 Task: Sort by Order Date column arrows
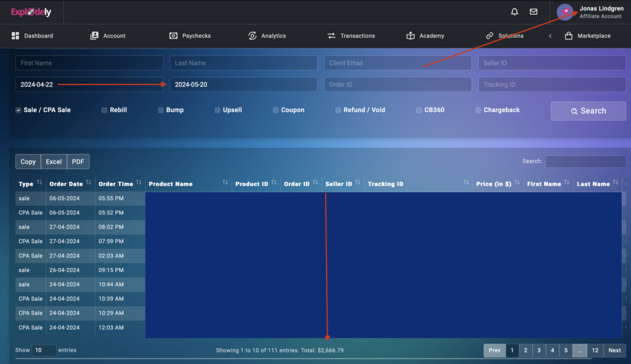pyautogui.click(x=89, y=183)
